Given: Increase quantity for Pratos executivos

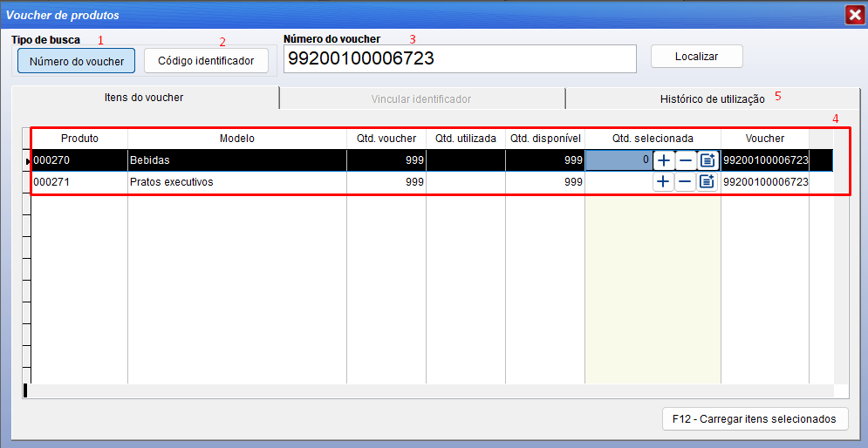Looking at the screenshot, I should pos(664,182).
